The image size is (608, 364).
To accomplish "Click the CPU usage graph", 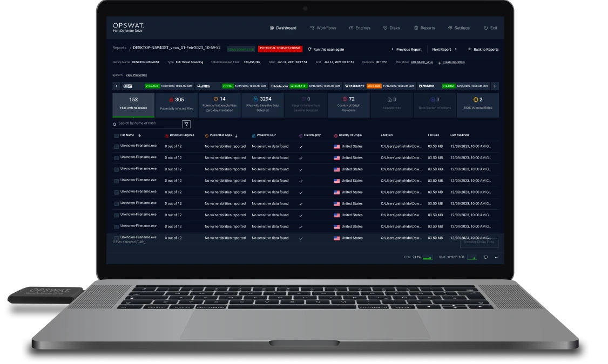I will 428,257.
